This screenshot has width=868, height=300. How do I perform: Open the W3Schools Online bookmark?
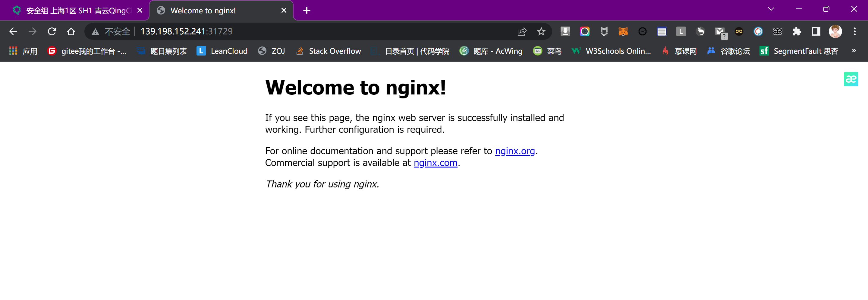tap(611, 51)
